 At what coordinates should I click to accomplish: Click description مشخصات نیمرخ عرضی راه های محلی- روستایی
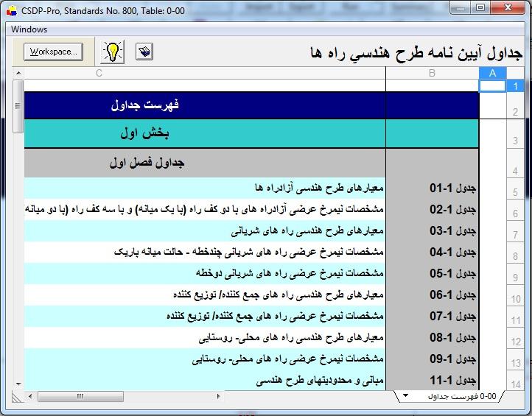287,359
